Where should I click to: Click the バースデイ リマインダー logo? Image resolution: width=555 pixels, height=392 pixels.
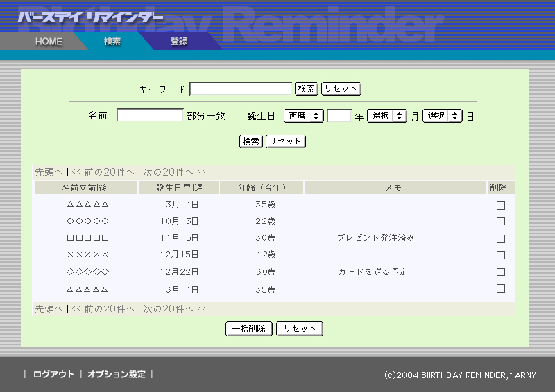(90, 17)
